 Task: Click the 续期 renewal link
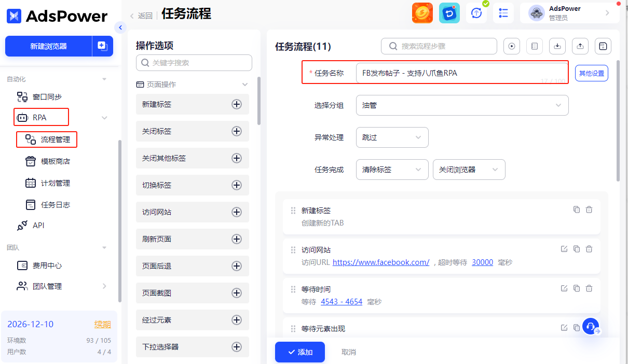[103, 324]
